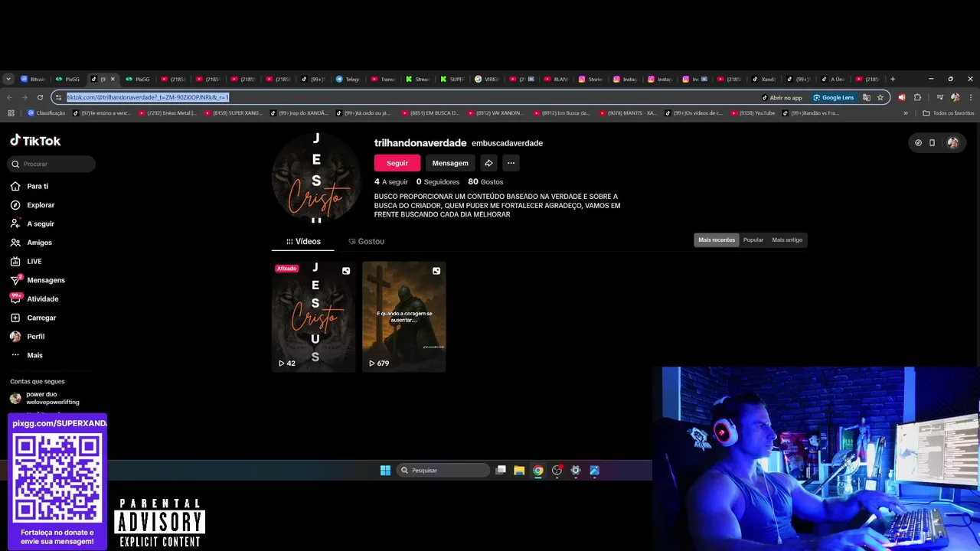This screenshot has height=551, width=980.
Task: Switch to the Gostou tab
Action: (x=366, y=241)
